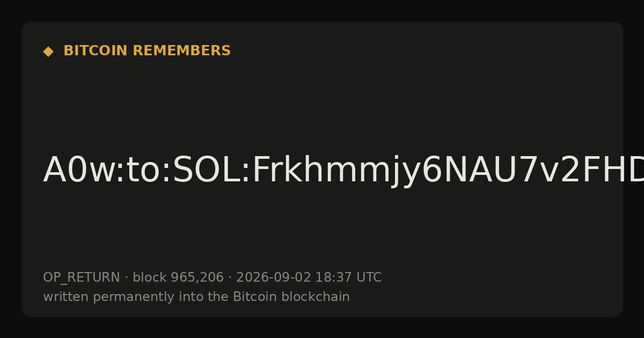Click the orange diamond icon

[48, 52]
